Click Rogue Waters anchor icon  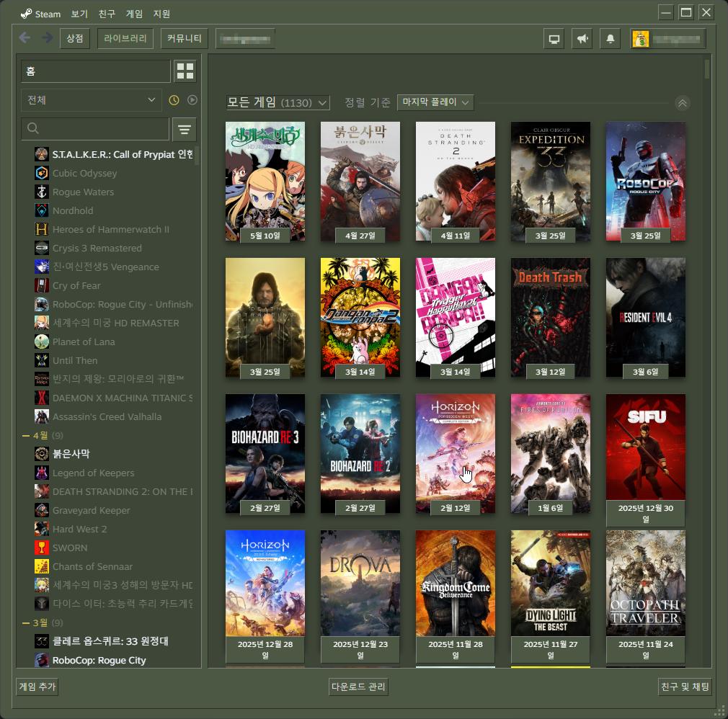pos(42,192)
